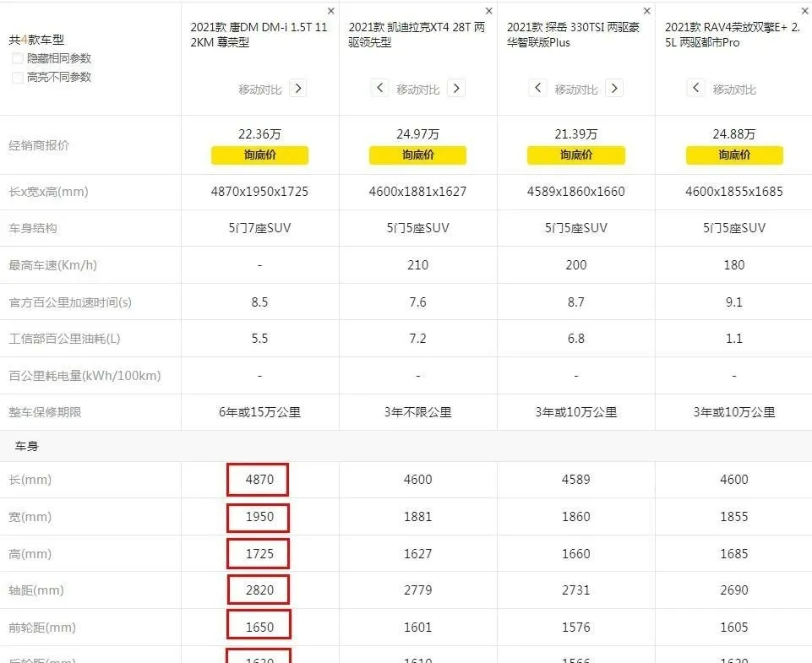Click the 4600x1881x1627 dimensions cell
Screen dimensions: 812x663
[417, 192]
